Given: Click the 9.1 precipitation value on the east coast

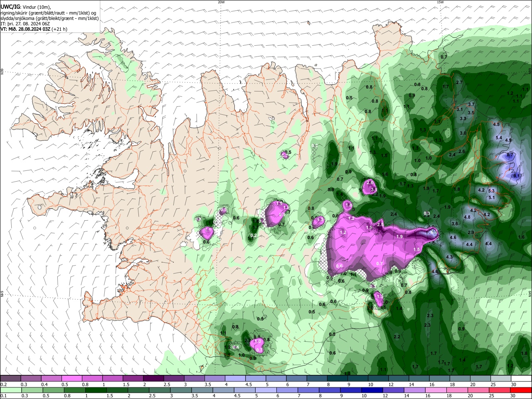Looking at the screenshot, I should 517,176.
